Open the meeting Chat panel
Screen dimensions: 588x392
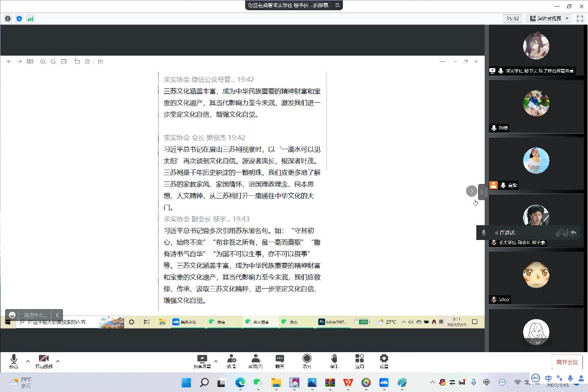[x=279, y=360]
